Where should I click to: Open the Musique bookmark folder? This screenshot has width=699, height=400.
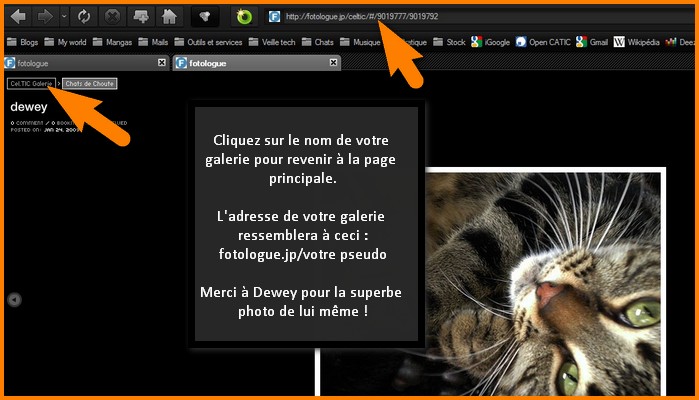coord(360,42)
